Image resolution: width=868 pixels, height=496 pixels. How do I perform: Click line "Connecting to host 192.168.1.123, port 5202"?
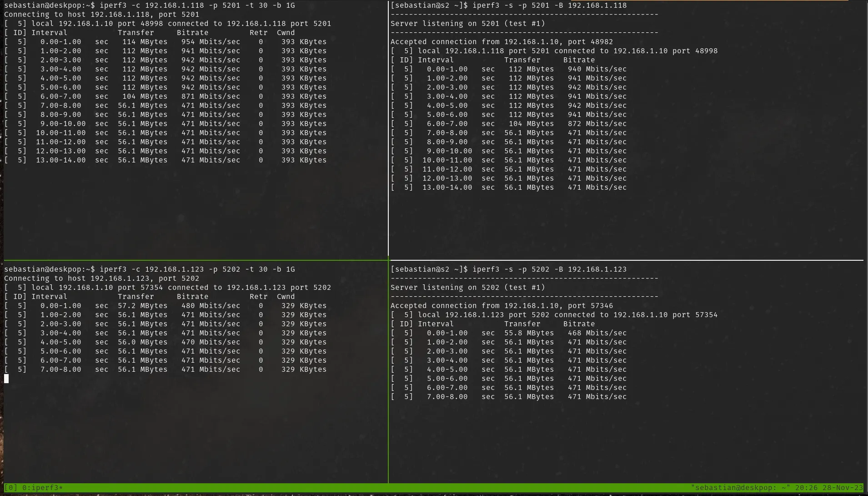point(102,278)
